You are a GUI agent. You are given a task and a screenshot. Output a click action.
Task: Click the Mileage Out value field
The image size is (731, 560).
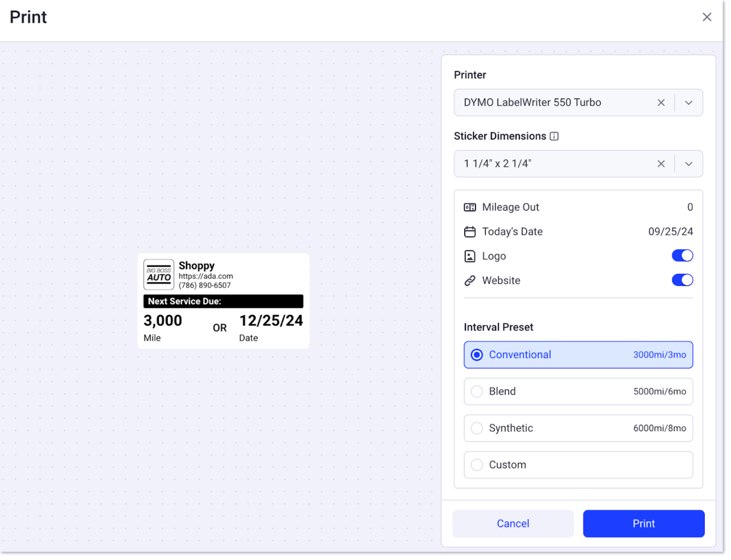pyautogui.click(x=689, y=208)
